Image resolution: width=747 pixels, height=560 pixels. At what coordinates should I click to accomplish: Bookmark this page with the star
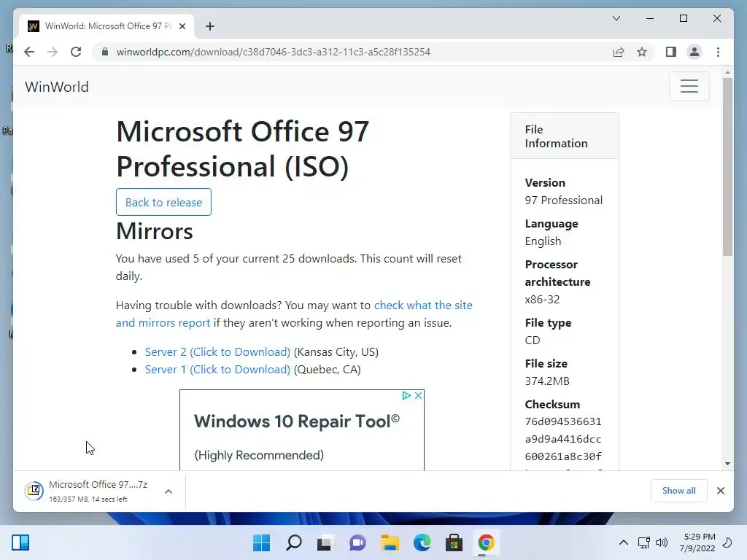tap(642, 52)
